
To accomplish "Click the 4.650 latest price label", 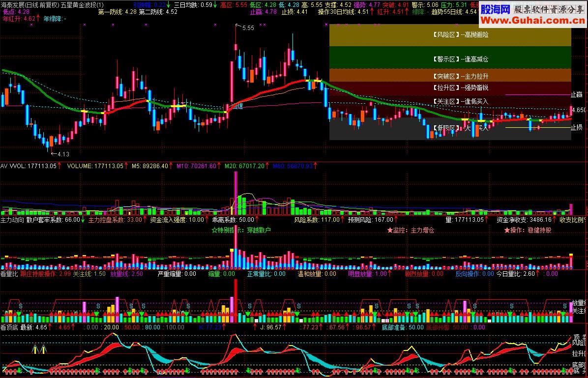I will coord(579,110).
